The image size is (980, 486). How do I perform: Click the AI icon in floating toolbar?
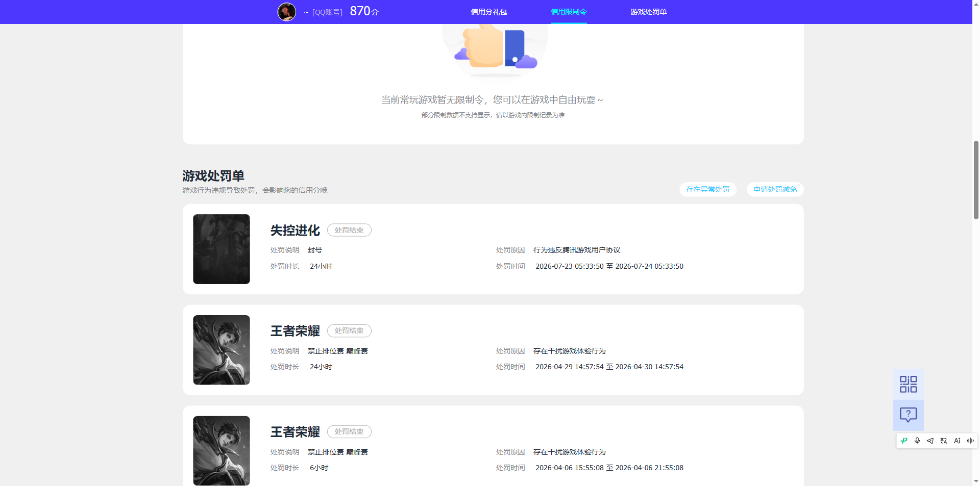pyautogui.click(x=957, y=441)
